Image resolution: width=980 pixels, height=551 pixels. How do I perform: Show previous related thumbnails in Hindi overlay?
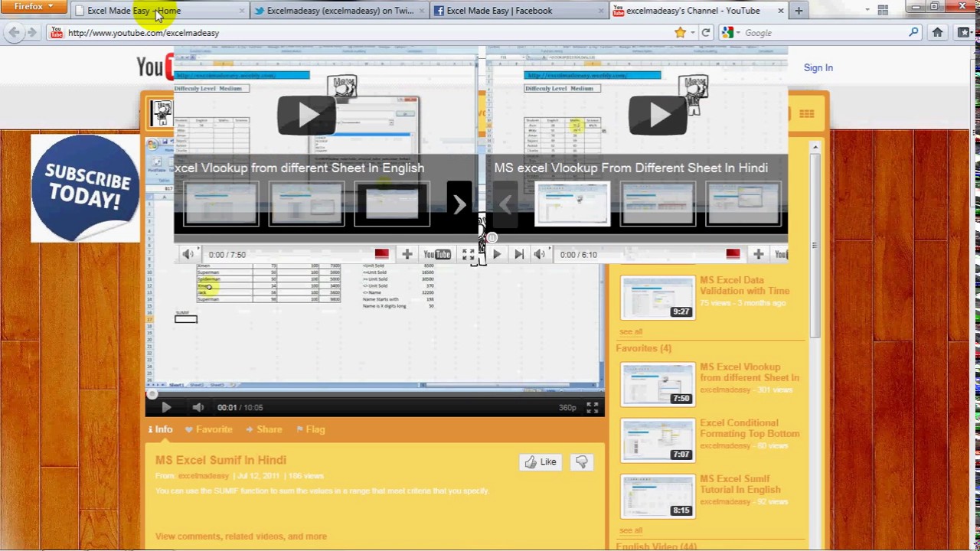505,204
